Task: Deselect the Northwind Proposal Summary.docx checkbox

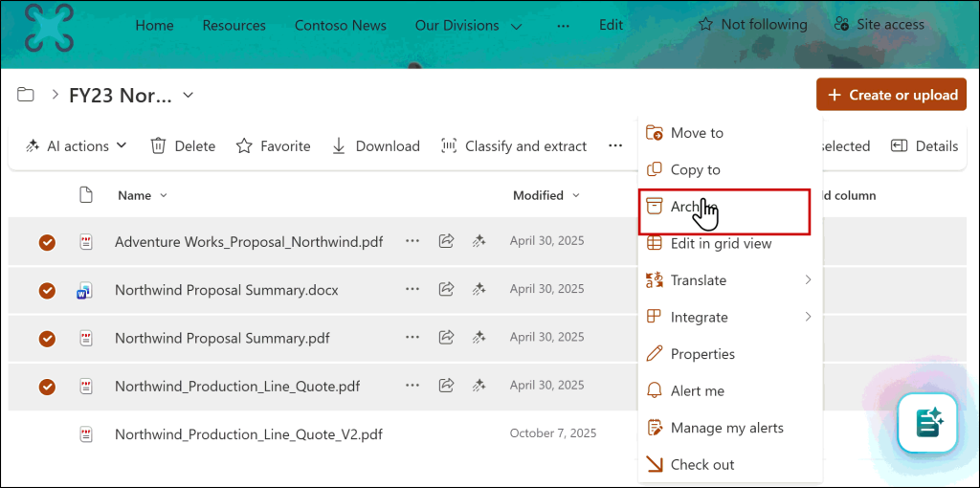Action: pos(47,290)
